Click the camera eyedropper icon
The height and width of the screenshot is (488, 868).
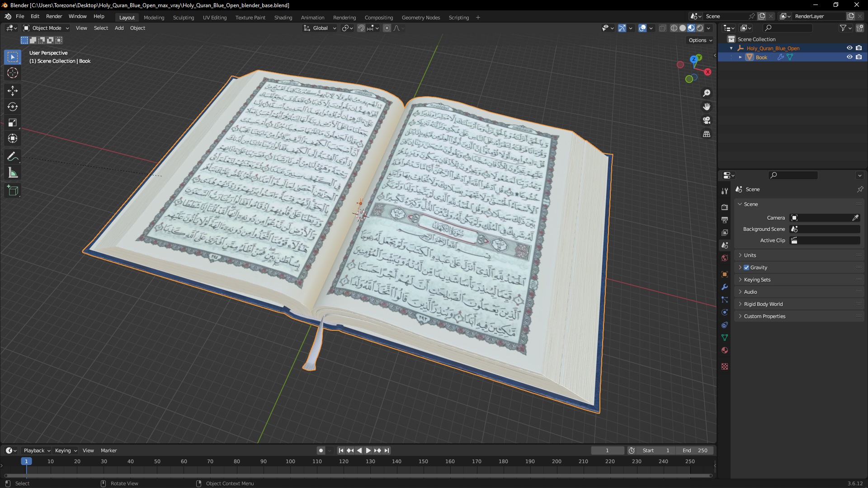pos(855,218)
